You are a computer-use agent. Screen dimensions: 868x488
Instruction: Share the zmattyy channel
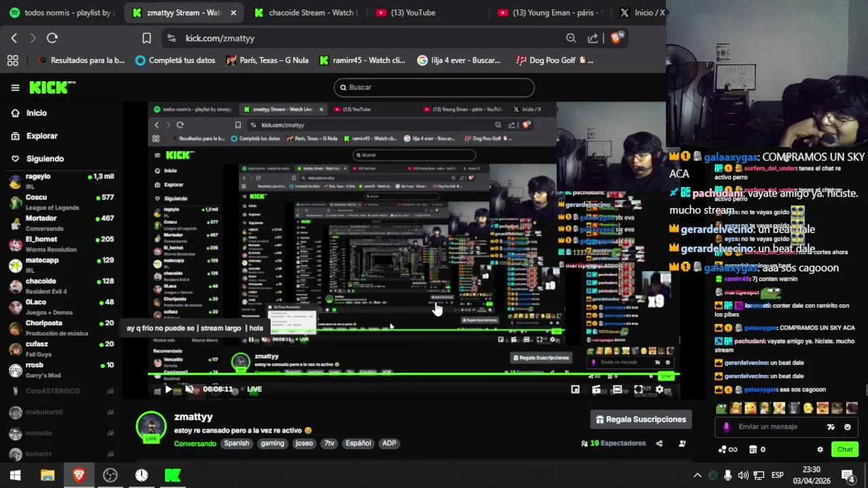point(659,443)
